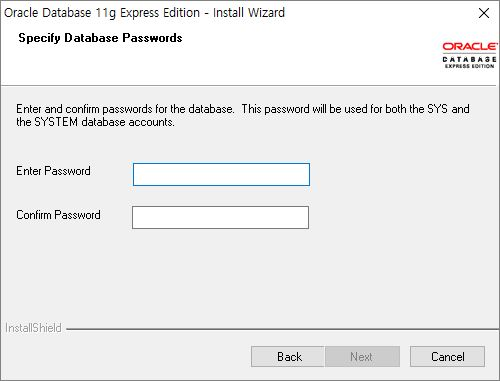Click the "DATABASE EXPRESS EDITION" logo text
500x381 pixels.
469,62
